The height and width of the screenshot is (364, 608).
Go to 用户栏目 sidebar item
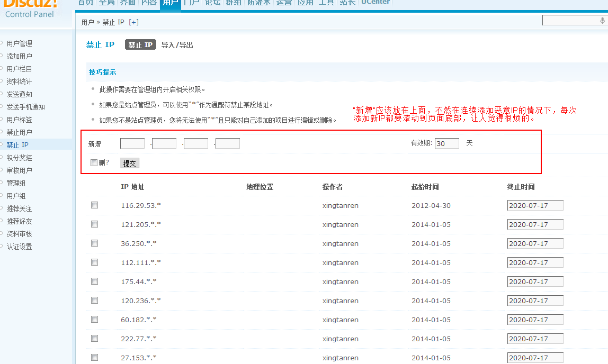(20, 69)
